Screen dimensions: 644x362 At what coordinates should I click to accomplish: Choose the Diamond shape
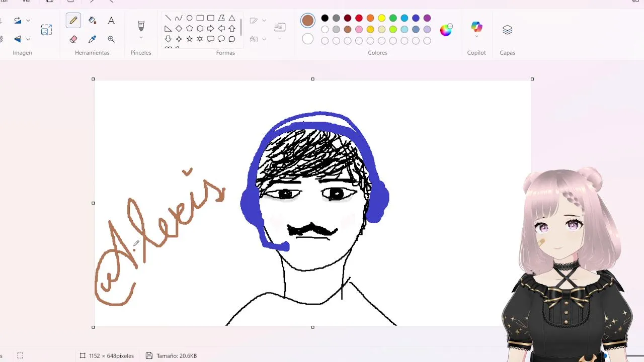click(x=179, y=29)
